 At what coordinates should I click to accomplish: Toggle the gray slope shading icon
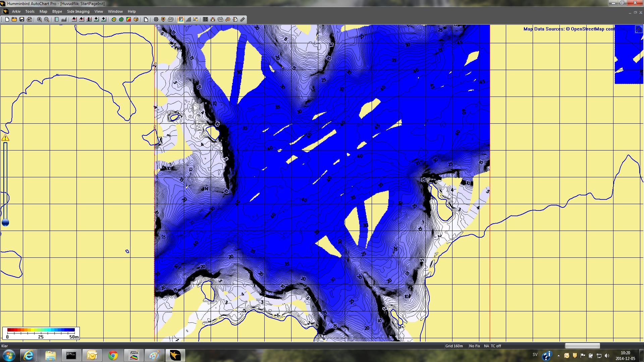pyautogui.click(x=188, y=19)
